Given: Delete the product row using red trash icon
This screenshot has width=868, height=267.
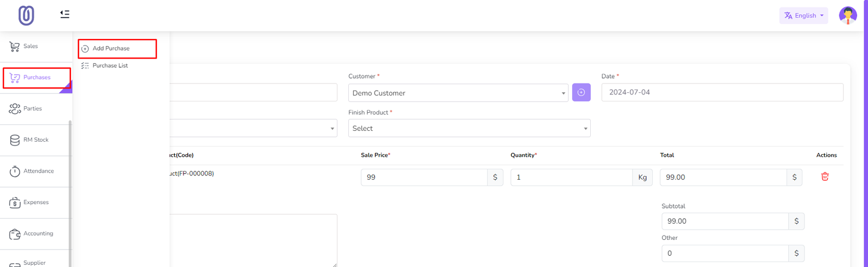Looking at the screenshot, I should point(825,177).
